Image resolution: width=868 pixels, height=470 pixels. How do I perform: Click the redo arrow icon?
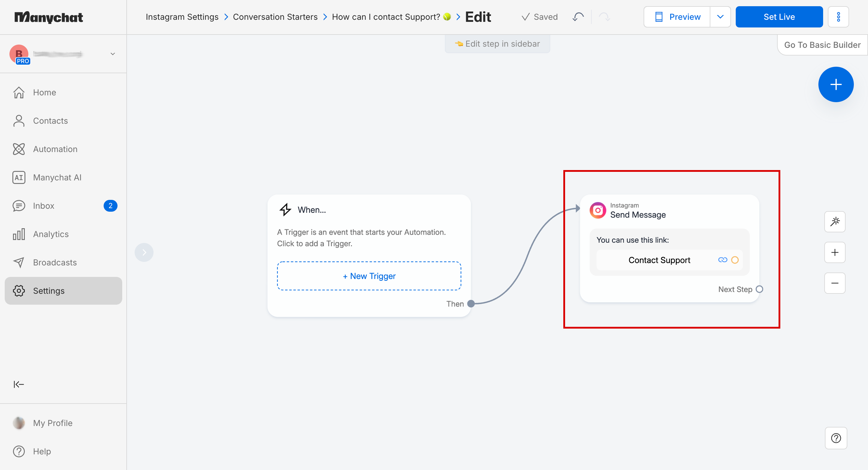point(605,17)
